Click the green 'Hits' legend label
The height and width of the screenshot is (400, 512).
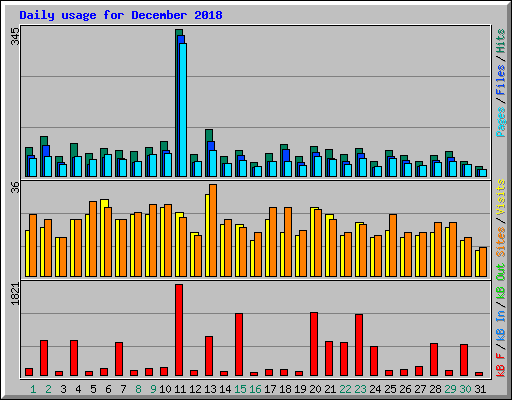tap(501, 41)
